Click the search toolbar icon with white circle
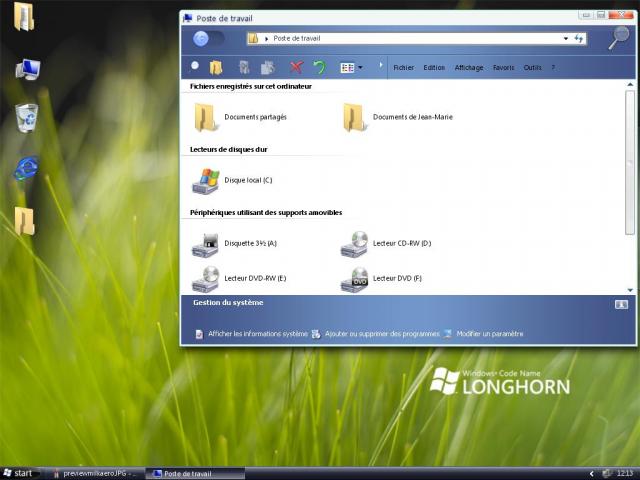Screen dimensions: 640x480 (x=195, y=67)
